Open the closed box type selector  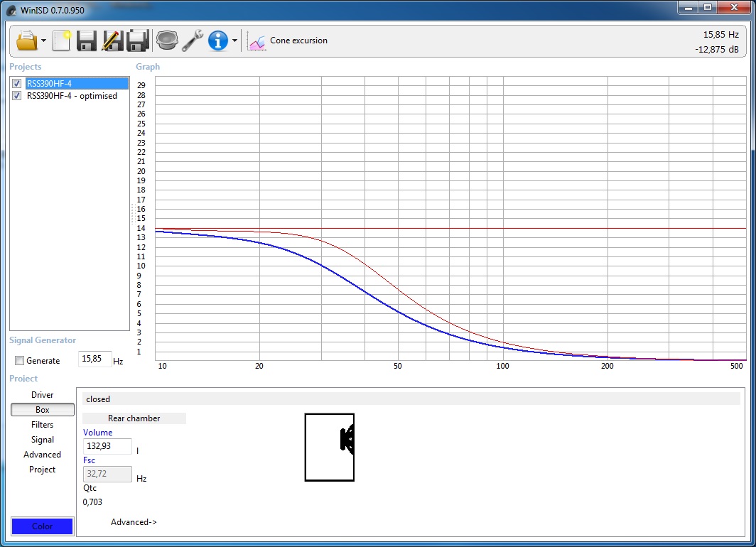[411, 399]
